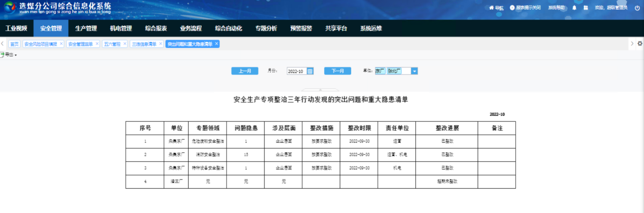This screenshot has width=644, height=213.
Task: Close the 五六管控 tab
Action: click(125, 44)
